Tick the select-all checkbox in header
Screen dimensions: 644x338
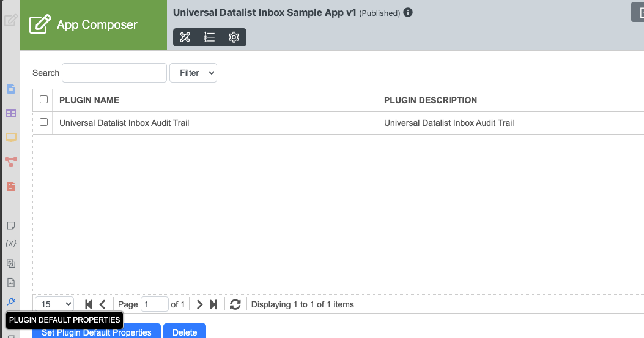[x=43, y=100]
